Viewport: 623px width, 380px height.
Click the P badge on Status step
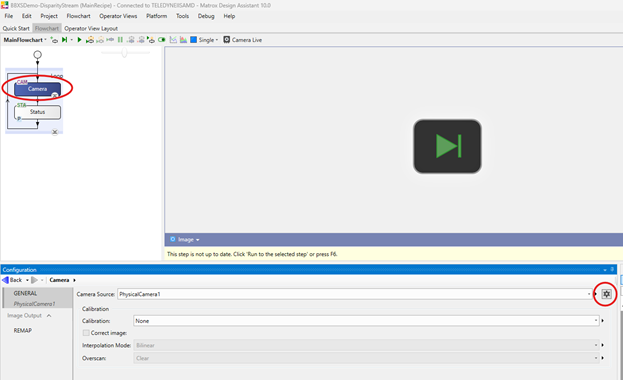pos(19,119)
